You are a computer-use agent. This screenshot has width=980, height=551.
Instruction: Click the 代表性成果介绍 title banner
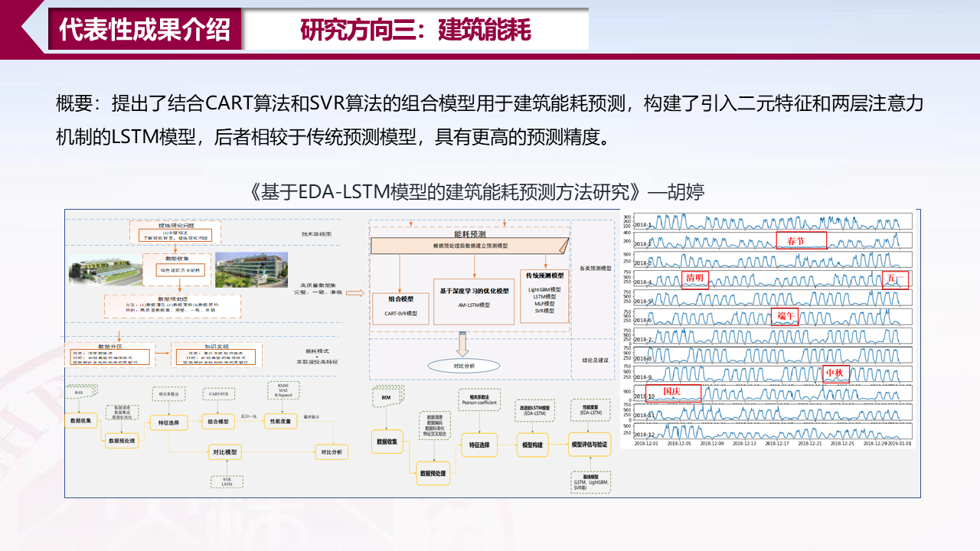[x=145, y=29]
